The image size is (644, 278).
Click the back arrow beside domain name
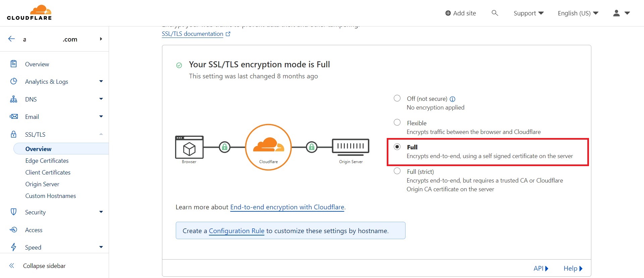tap(11, 39)
